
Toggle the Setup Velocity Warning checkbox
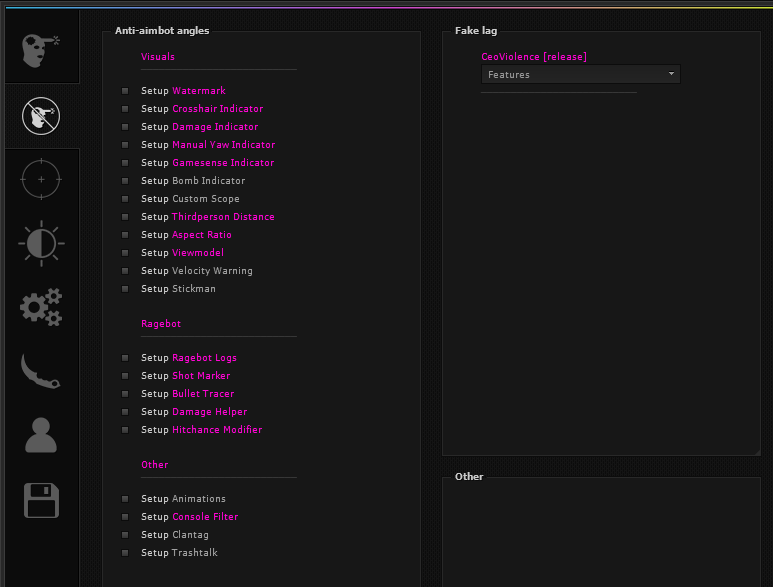(125, 271)
